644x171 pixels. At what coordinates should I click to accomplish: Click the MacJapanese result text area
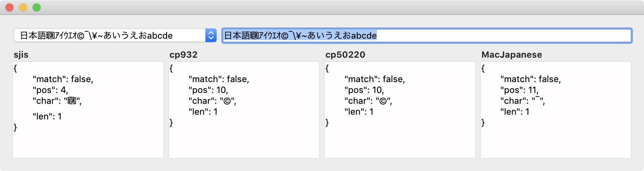click(556, 110)
